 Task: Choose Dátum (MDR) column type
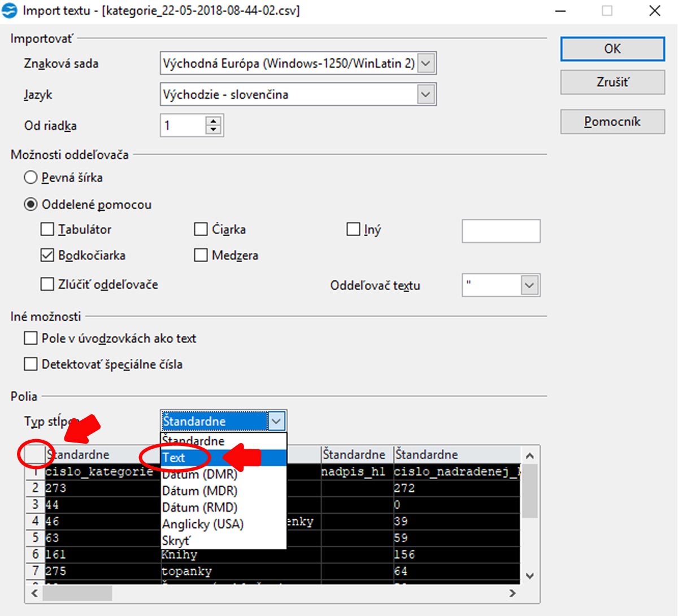point(224,491)
